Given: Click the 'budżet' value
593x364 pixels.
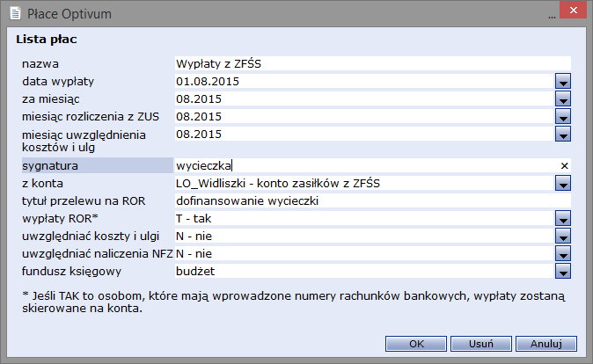Looking at the screenshot, I should tap(195, 271).
